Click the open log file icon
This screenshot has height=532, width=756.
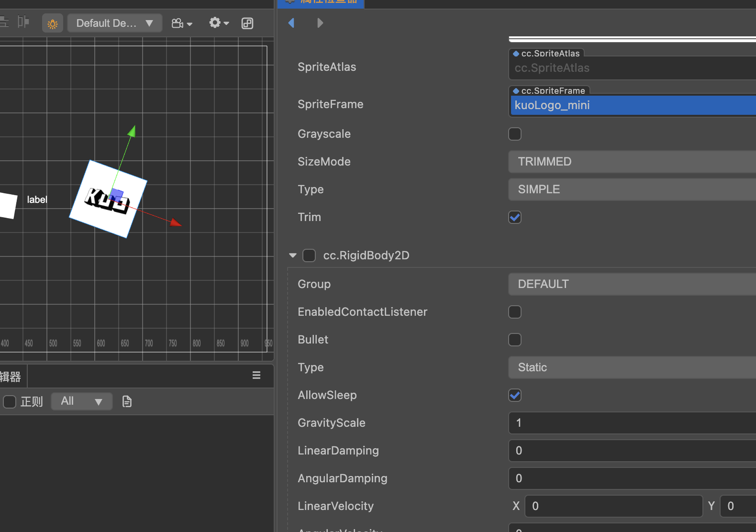tap(127, 401)
